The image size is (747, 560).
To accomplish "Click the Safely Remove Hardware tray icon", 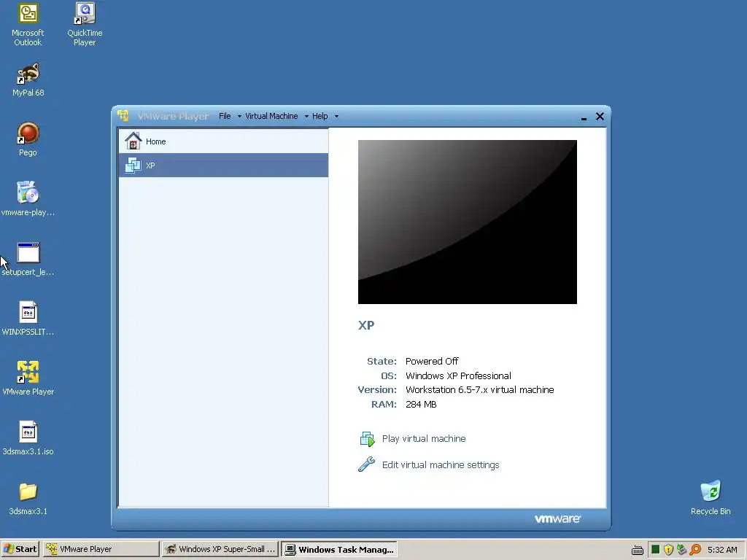I will coord(682,550).
